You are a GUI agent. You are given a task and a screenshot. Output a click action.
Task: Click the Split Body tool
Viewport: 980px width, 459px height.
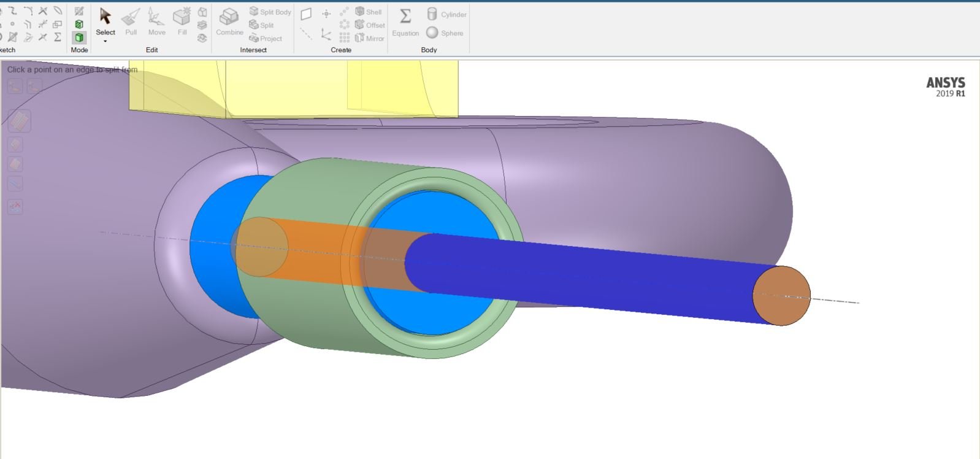[x=270, y=12]
